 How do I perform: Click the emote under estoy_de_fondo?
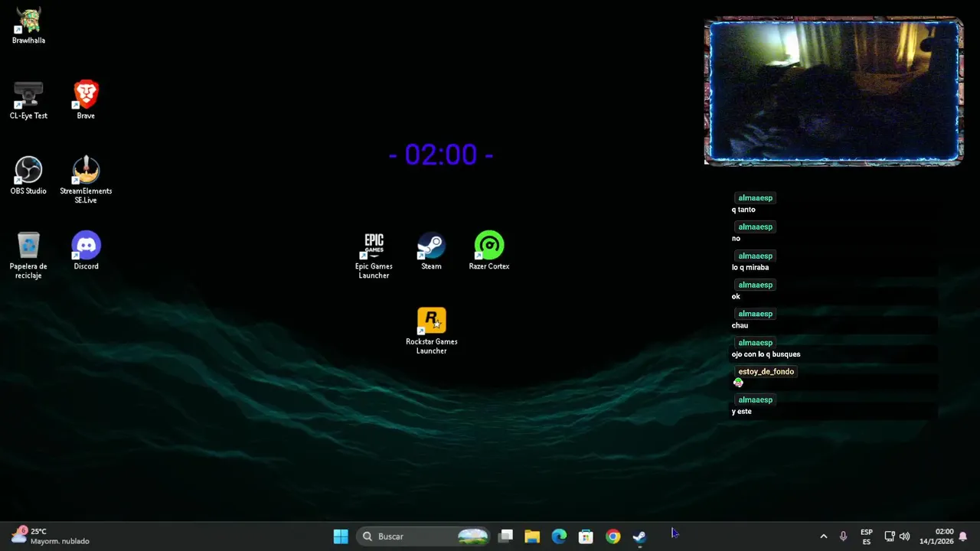pos(738,383)
